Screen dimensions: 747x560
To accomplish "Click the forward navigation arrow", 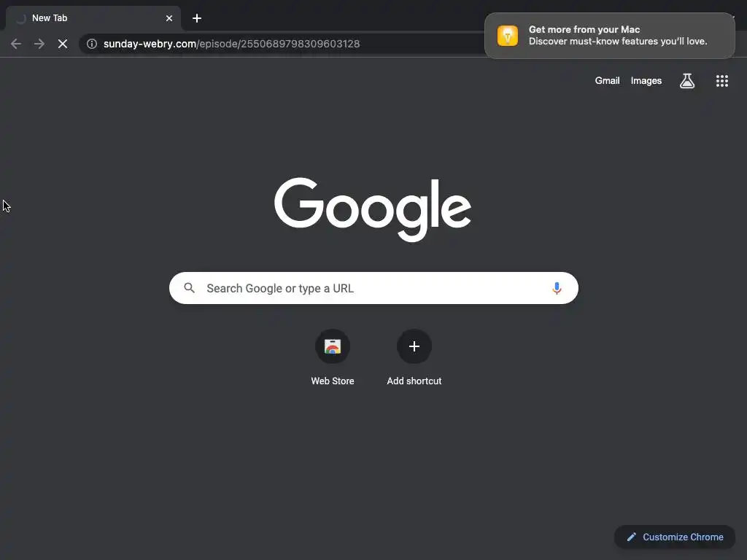I will click(39, 44).
